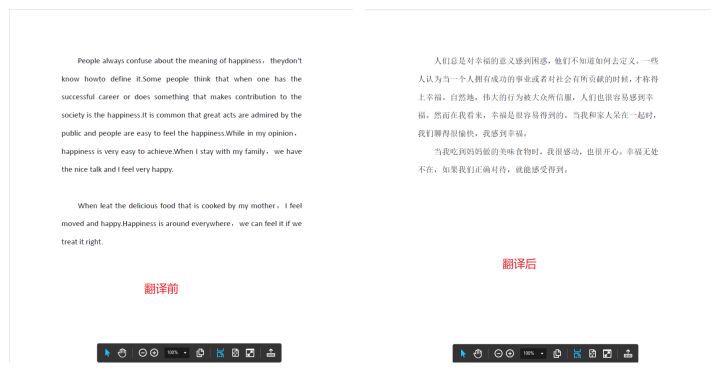Click the Chinese line starting "我们聊得很愉快"

[x=472, y=133]
